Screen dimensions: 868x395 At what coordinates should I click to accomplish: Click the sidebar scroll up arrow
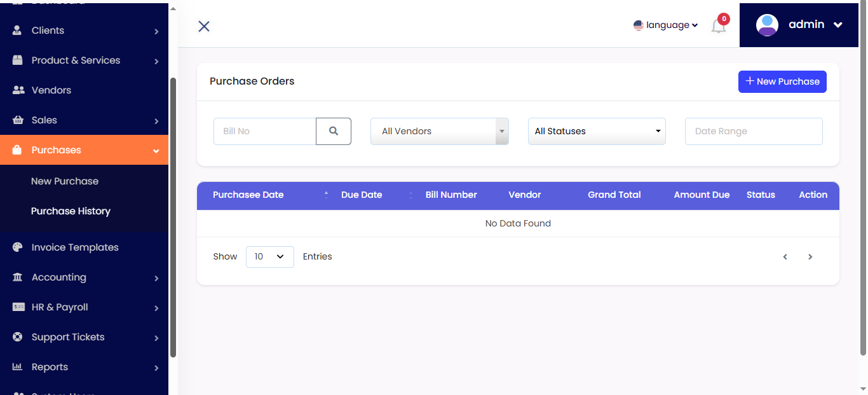[173, 8]
